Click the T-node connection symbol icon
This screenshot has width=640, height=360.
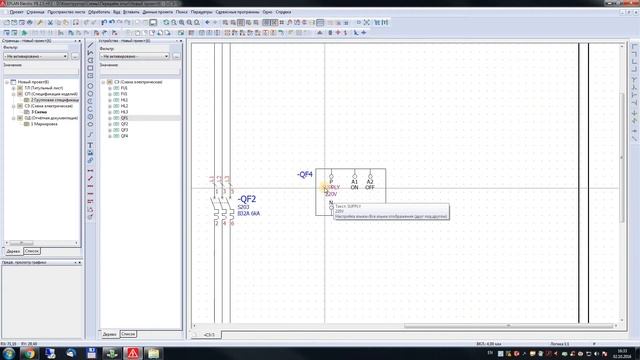634,80
